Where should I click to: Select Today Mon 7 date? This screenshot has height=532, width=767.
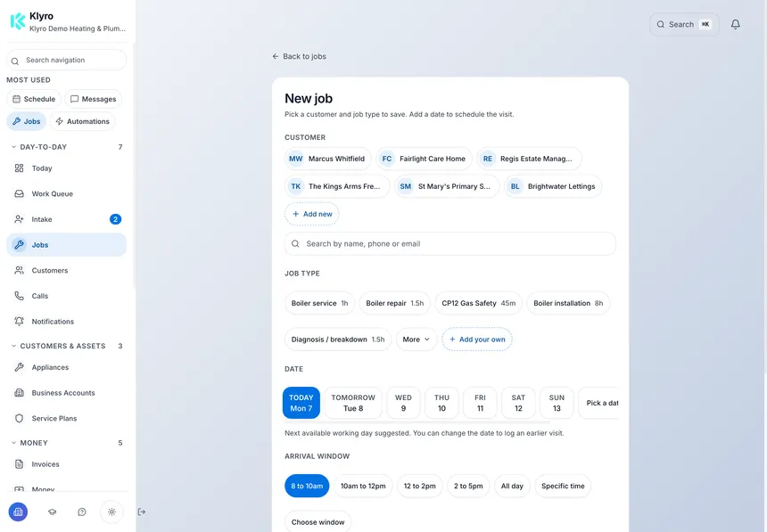pyautogui.click(x=301, y=403)
